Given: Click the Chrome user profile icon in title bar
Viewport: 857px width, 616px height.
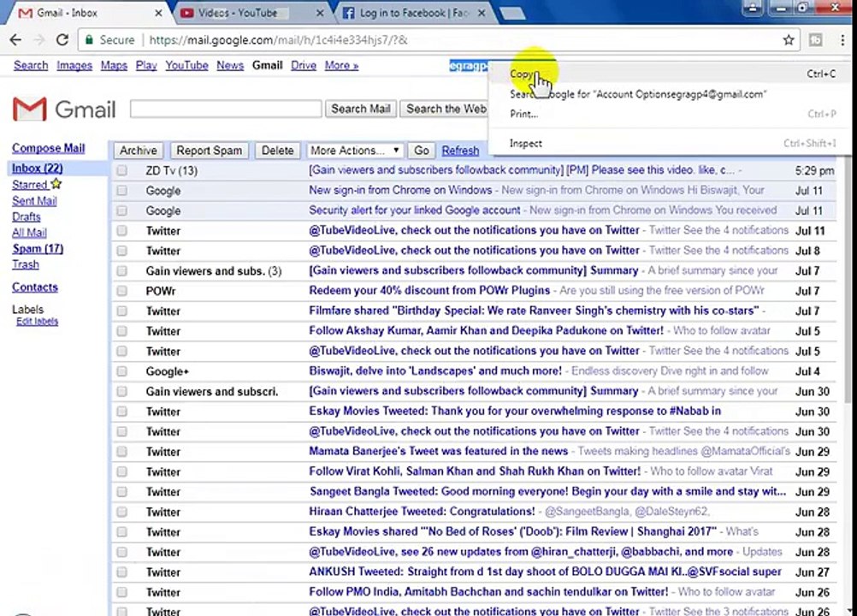Looking at the screenshot, I should (753, 8).
